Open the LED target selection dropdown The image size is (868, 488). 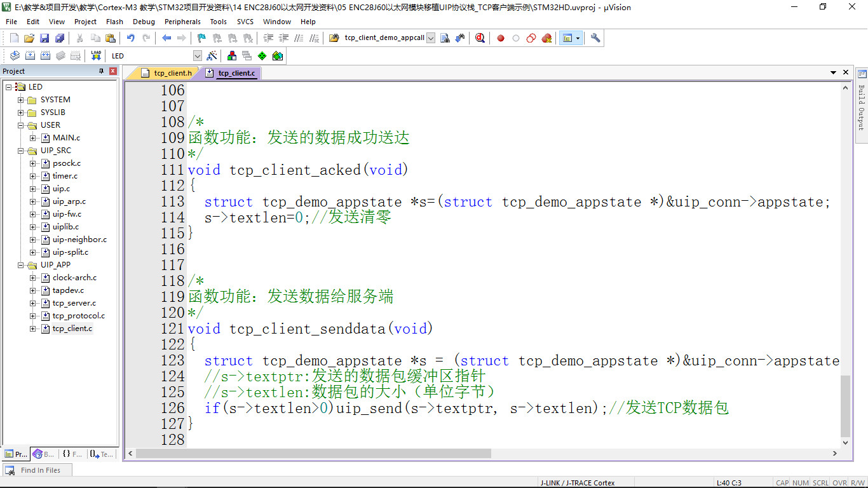(197, 56)
